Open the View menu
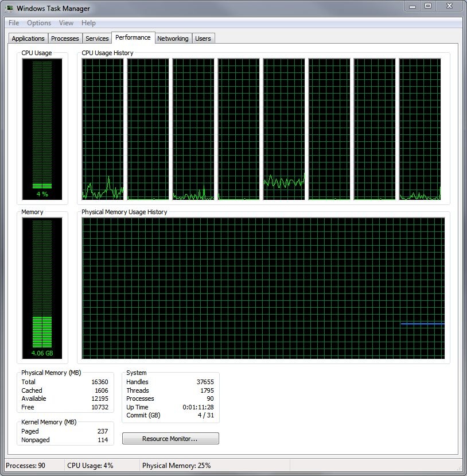The width and height of the screenshot is (467, 476). pos(66,23)
